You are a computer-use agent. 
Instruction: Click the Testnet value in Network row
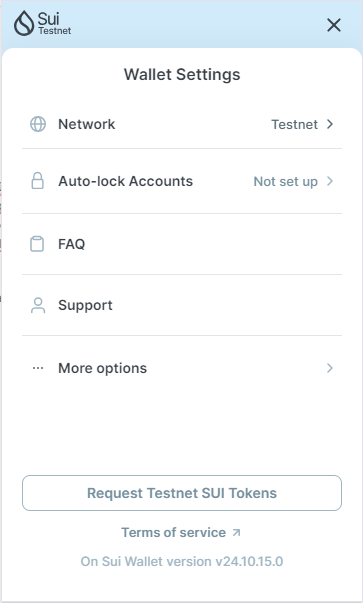[x=295, y=125]
